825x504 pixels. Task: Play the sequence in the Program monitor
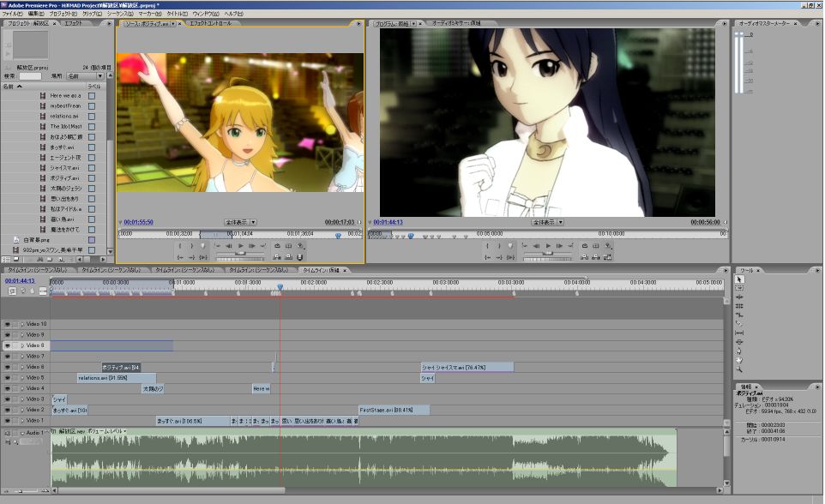pyautogui.click(x=548, y=246)
